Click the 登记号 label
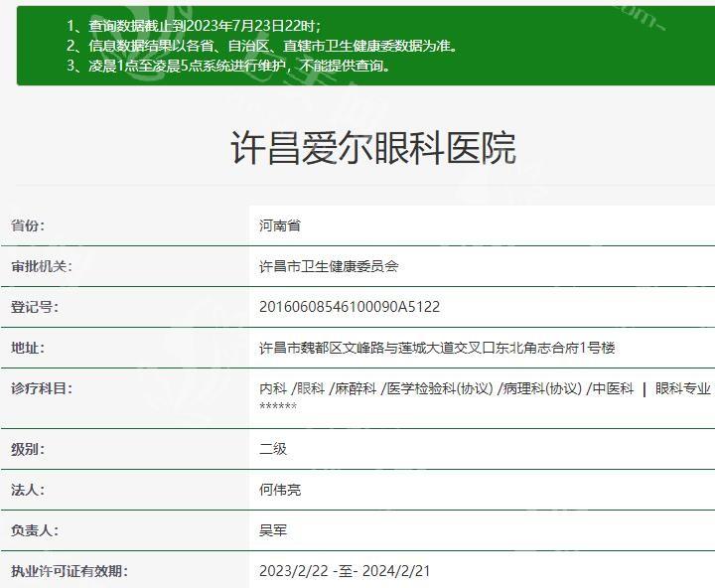The width and height of the screenshot is (715, 588). click(x=35, y=307)
